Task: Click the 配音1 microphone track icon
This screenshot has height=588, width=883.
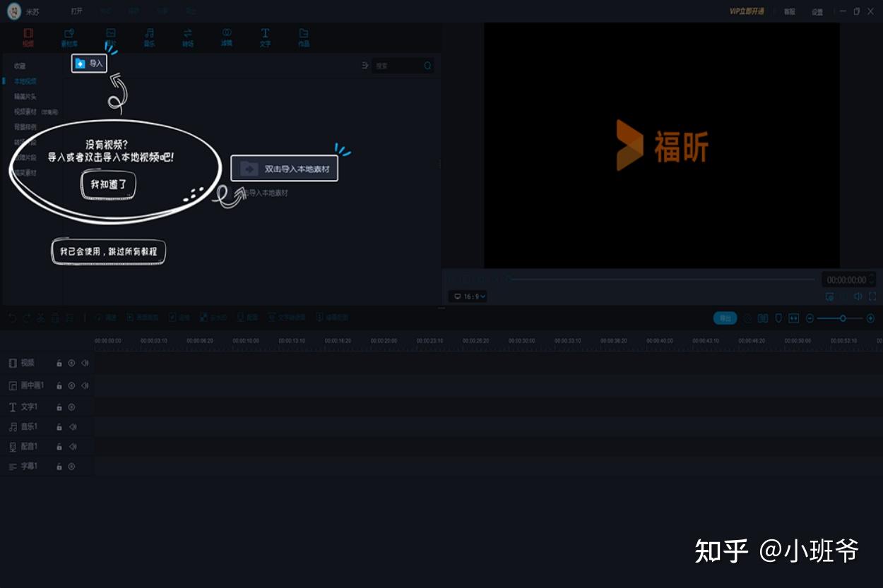Action: (13, 447)
